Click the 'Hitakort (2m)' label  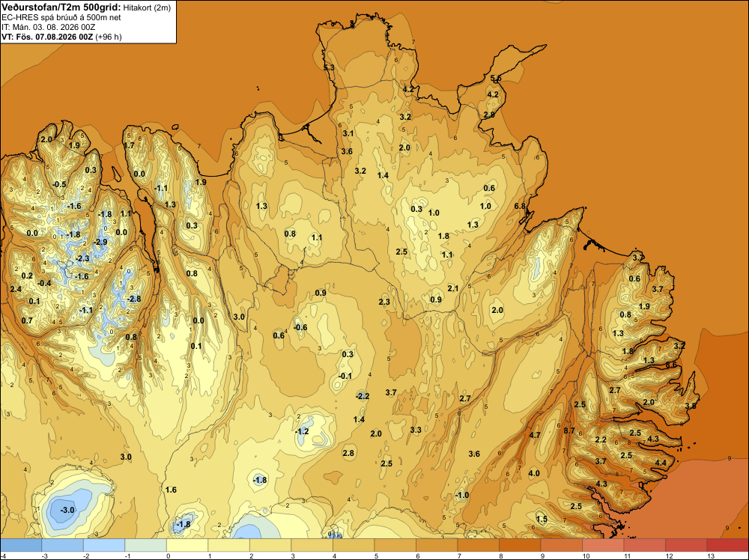coord(147,7)
